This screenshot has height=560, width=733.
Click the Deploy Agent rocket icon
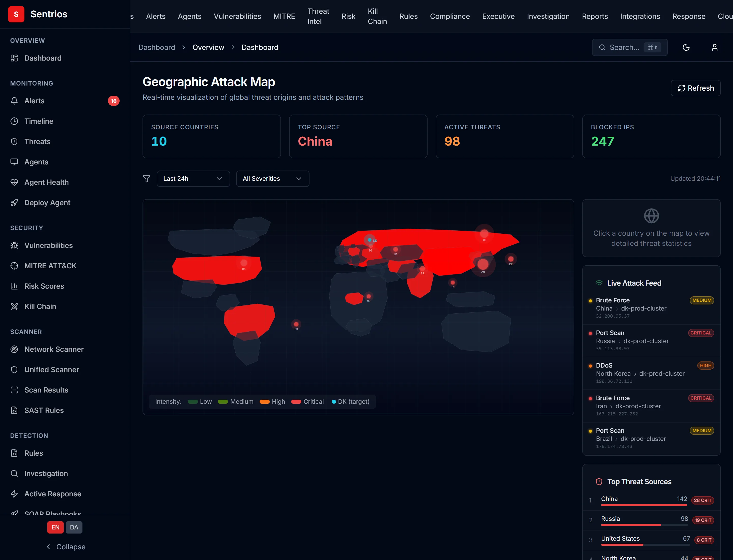coord(14,203)
